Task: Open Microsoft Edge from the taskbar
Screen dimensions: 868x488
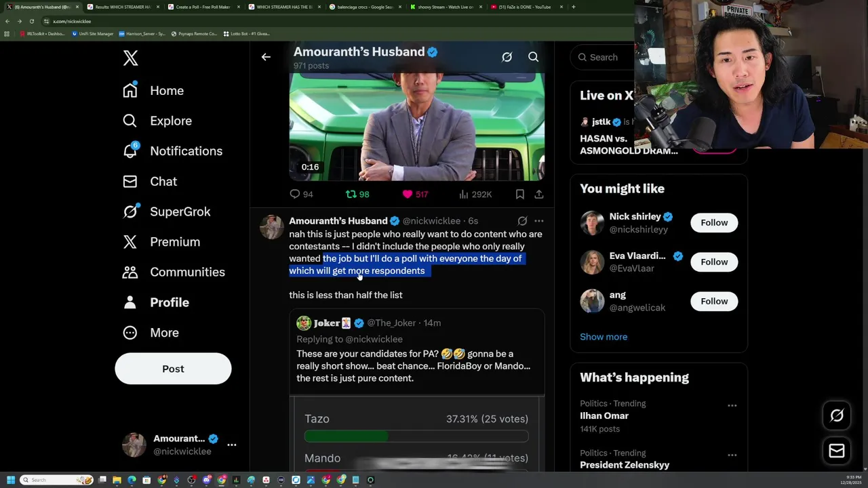Action: click(x=132, y=480)
